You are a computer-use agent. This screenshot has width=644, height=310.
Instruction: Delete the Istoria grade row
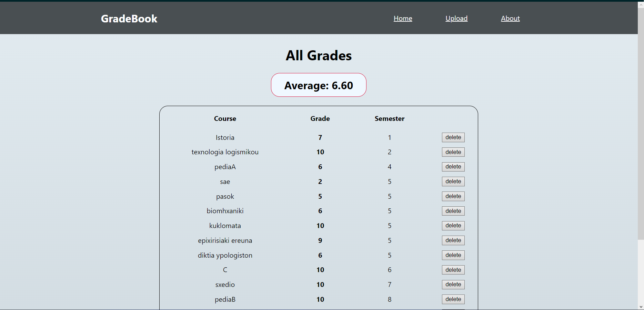453,137
